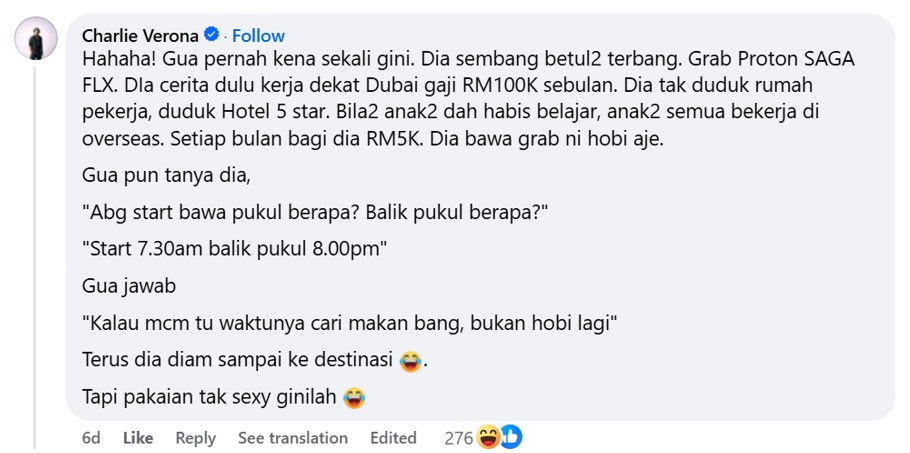Click the laughing emoji after "destinasi"

(410, 361)
